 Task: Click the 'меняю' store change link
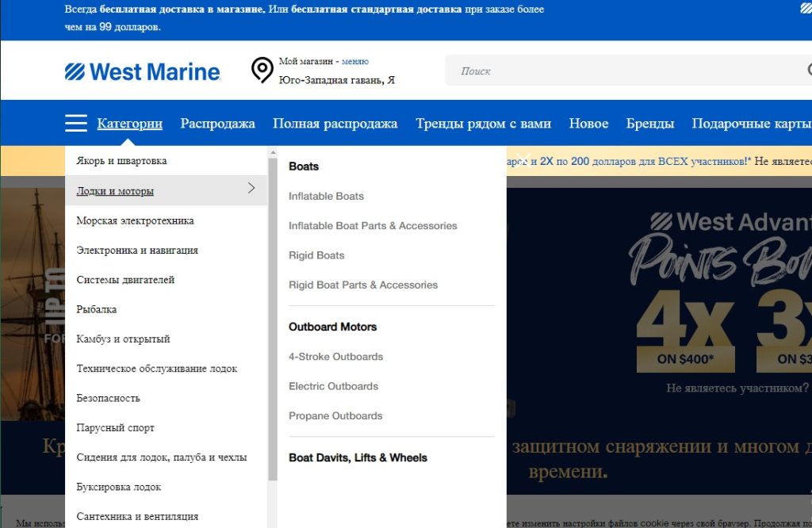point(354,61)
